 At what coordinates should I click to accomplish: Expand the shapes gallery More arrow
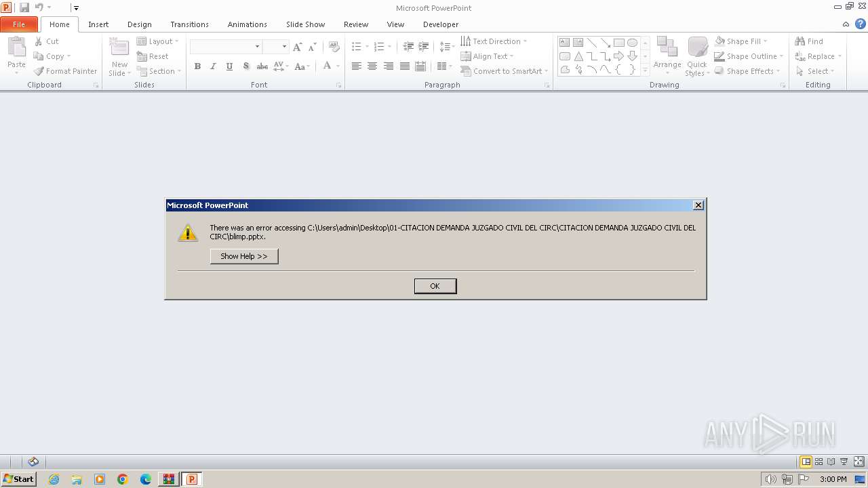pos(645,70)
